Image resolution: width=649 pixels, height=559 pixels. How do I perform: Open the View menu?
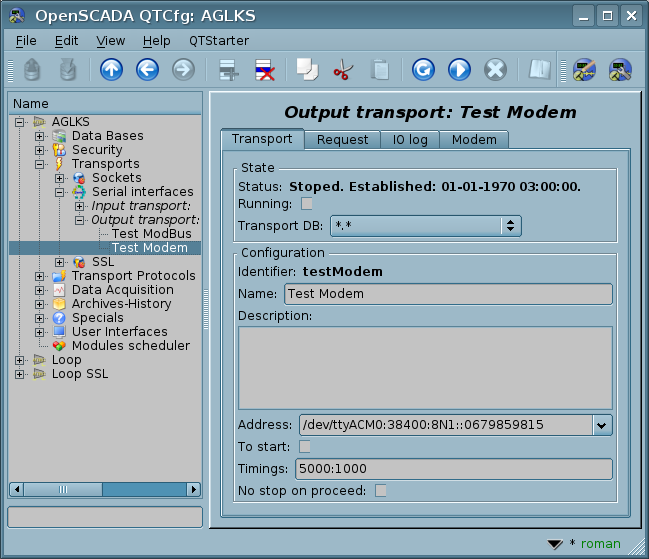tap(111, 41)
